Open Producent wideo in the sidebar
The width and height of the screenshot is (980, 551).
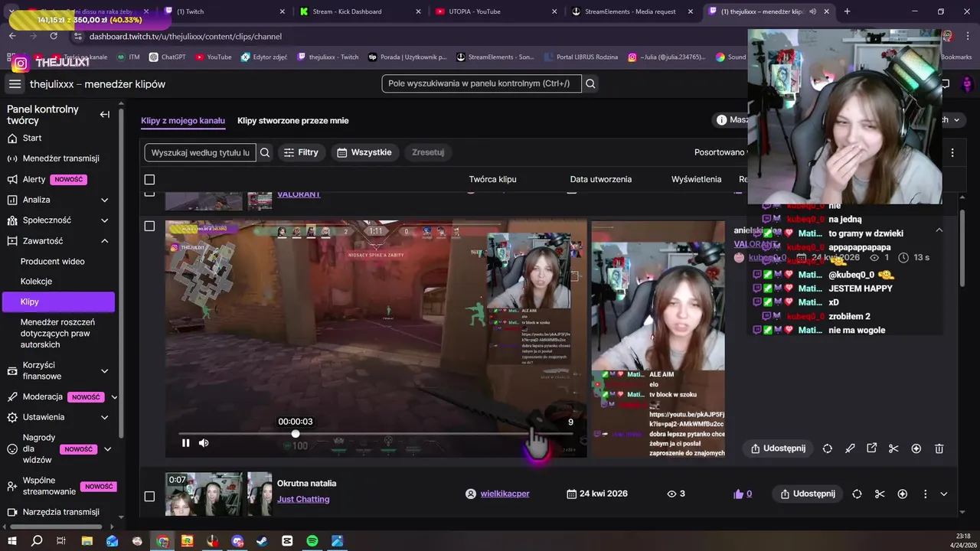53,262
